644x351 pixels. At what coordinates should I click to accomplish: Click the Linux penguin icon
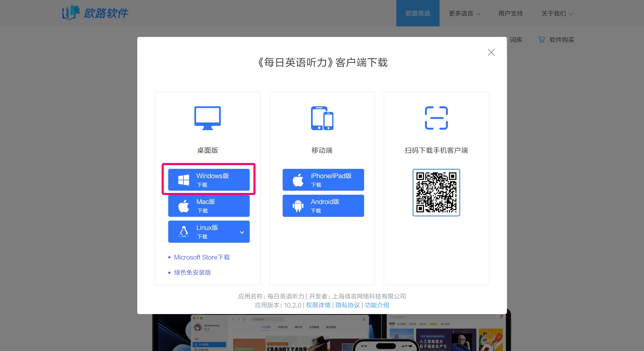[184, 232]
